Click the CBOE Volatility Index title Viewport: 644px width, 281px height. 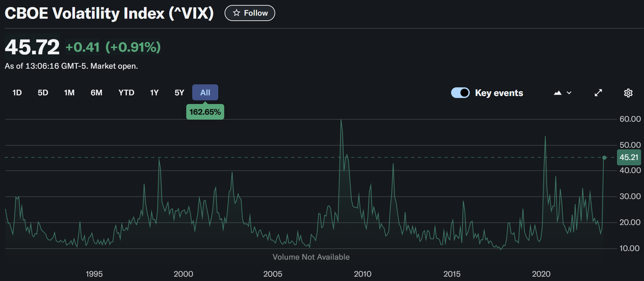tap(109, 13)
